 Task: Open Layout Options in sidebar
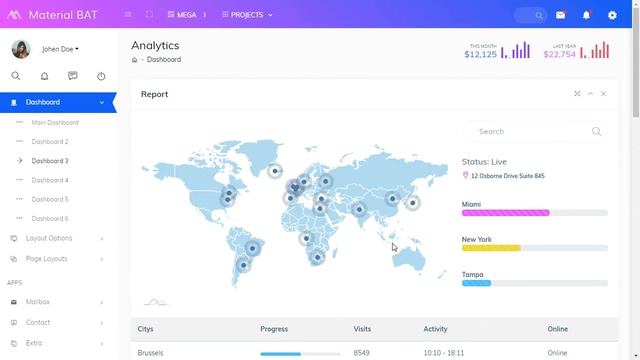[x=49, y=238]
